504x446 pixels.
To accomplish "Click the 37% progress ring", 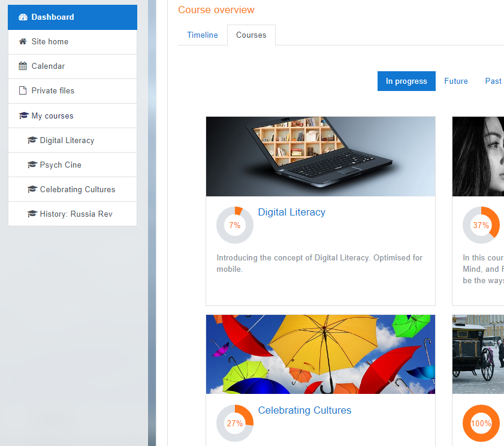I will coord(481,225).
